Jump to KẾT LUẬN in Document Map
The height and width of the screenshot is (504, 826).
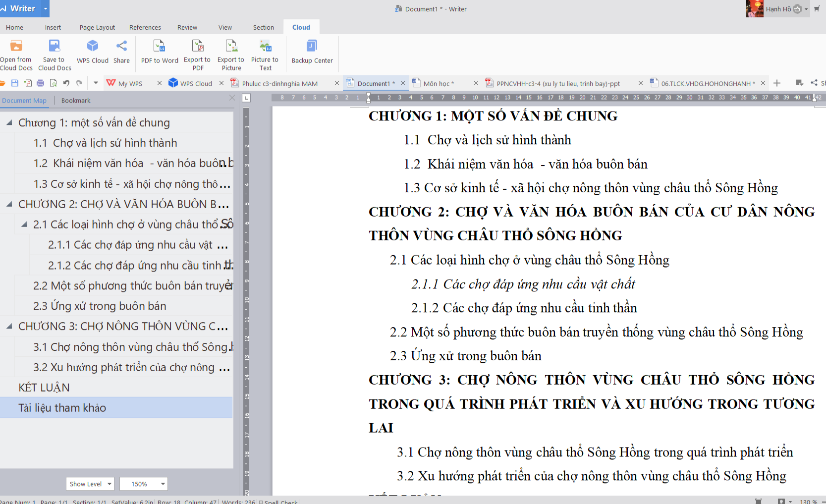[44, 388]
